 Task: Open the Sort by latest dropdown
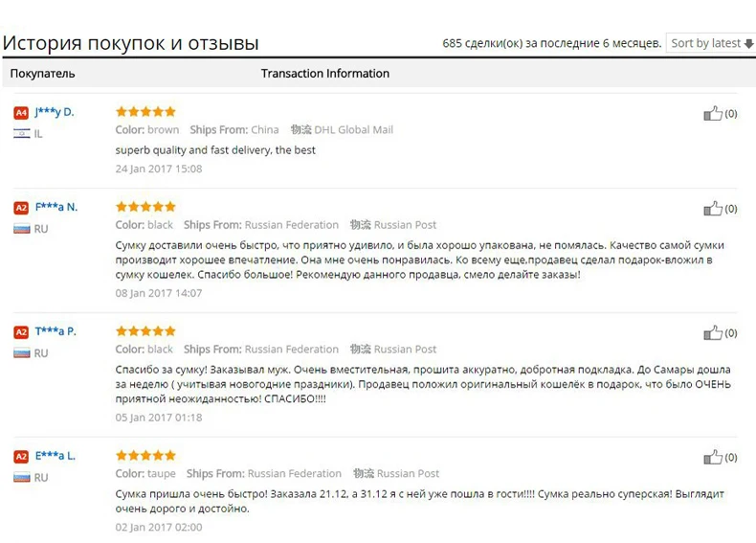pos(711,43)
